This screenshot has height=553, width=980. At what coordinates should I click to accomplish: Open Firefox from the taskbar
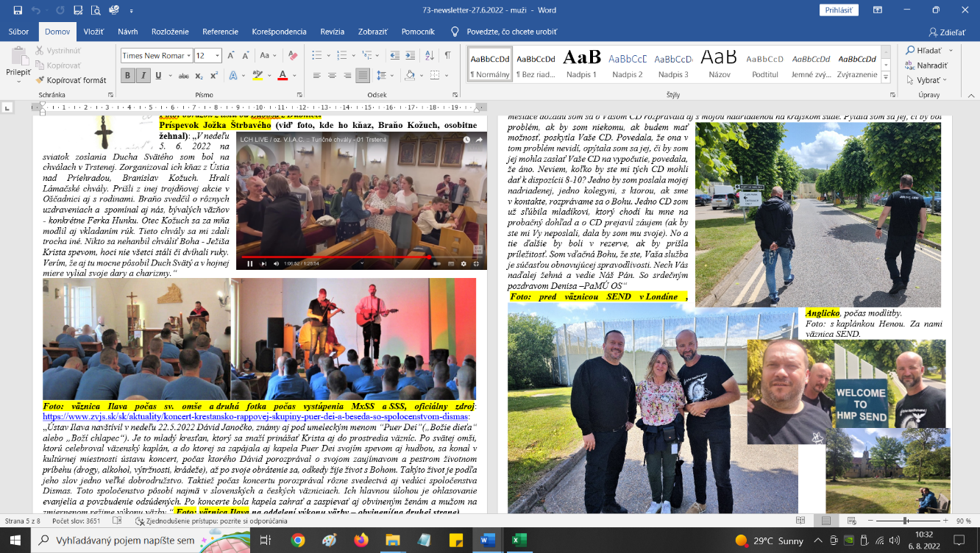(361, 540)
